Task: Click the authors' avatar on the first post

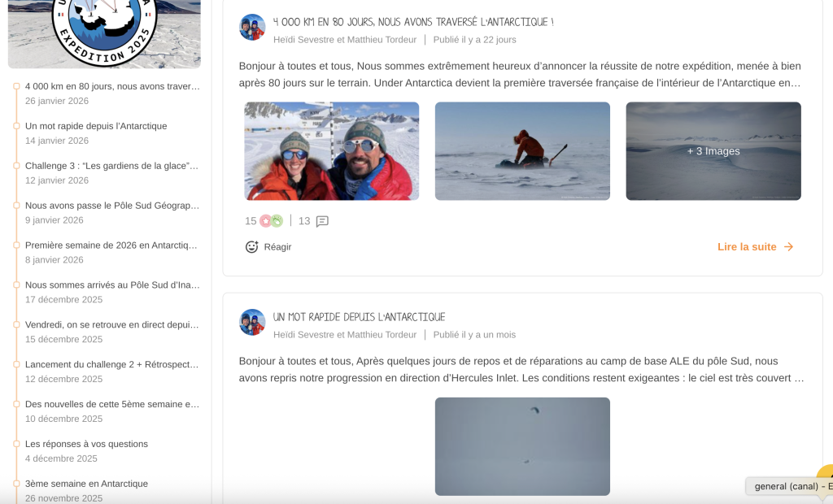Action: tap(252, 26)
